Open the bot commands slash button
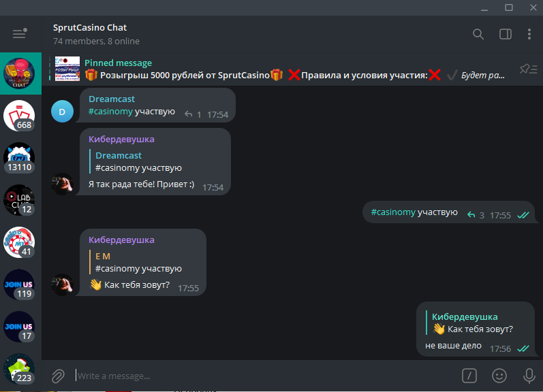This screenshot has height=392, width=543. [x=469, y=376]
